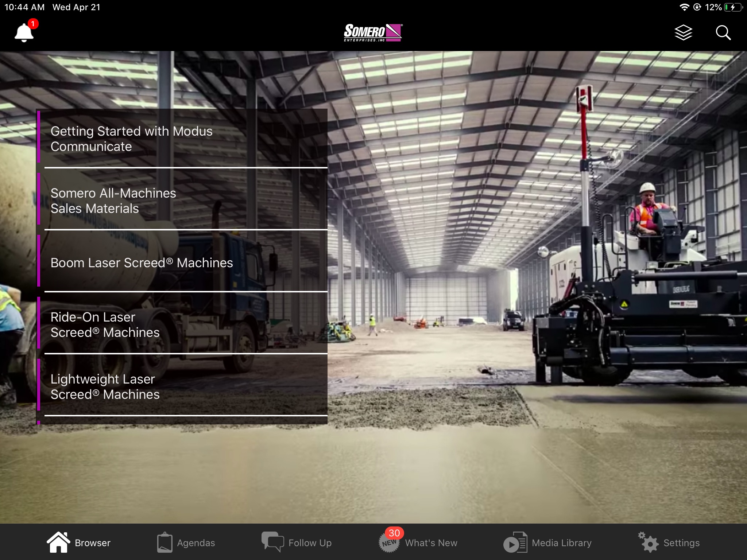Tap the Settings gears icon

click(649, 542)
